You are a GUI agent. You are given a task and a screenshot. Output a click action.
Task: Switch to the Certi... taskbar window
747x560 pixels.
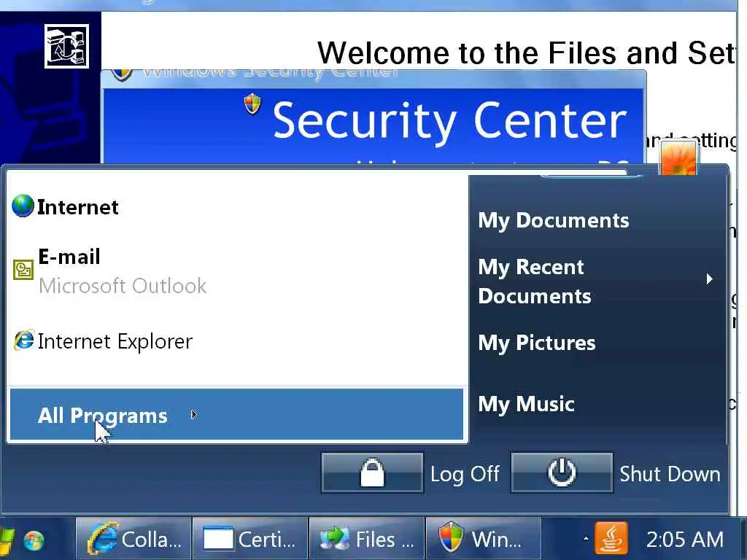[x=250, y=540]
